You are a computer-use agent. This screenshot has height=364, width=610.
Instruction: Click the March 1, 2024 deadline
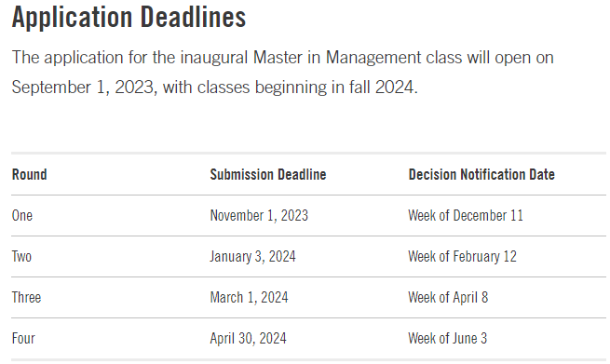pyautogui.click(x=249, y=297)
